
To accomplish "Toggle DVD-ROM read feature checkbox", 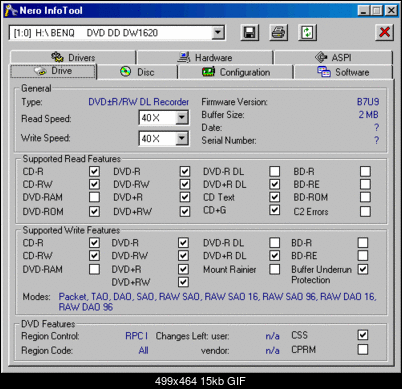I will (x=94, y=211).
